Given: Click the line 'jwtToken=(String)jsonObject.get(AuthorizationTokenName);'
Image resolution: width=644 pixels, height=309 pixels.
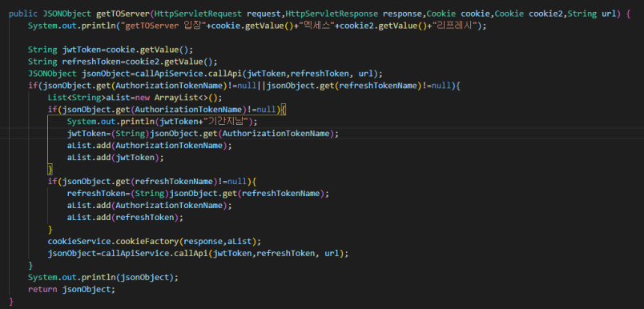Looking at the screenshot, I should [203, 134].
